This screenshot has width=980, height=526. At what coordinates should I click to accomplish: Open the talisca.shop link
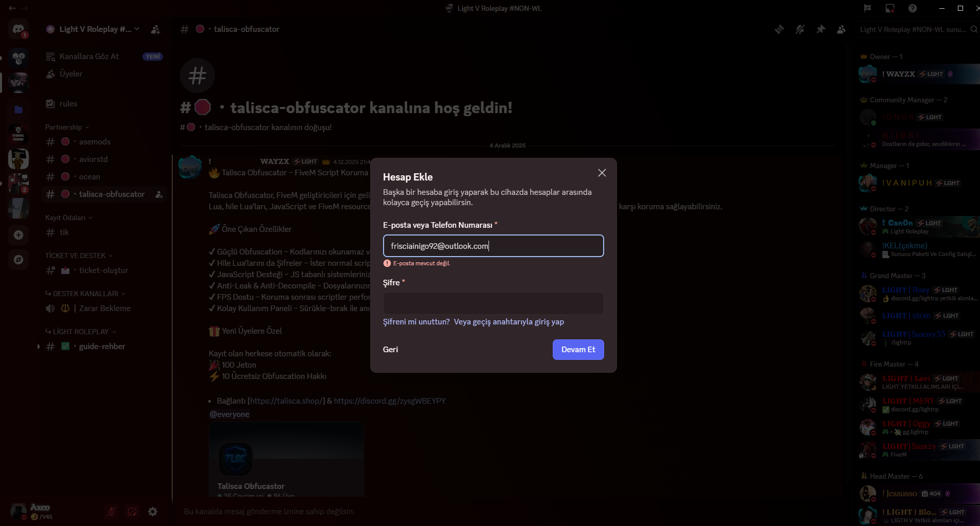tap(286, 401)
